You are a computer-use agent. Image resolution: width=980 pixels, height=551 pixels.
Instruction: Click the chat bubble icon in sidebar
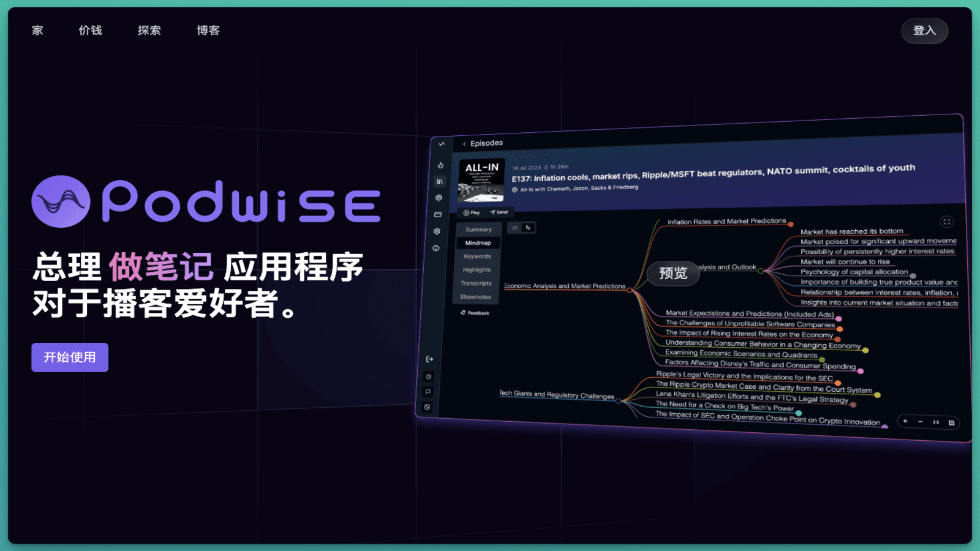428,392
